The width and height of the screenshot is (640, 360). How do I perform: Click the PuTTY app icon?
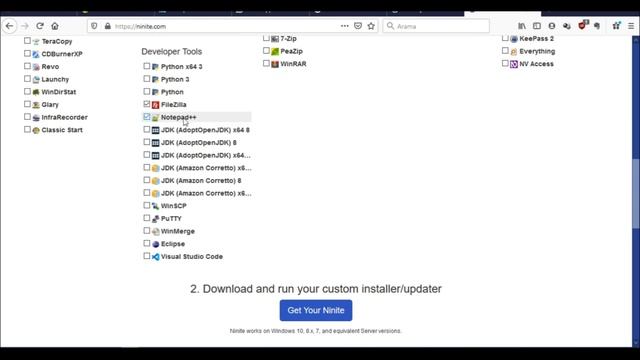click(156, 219)
